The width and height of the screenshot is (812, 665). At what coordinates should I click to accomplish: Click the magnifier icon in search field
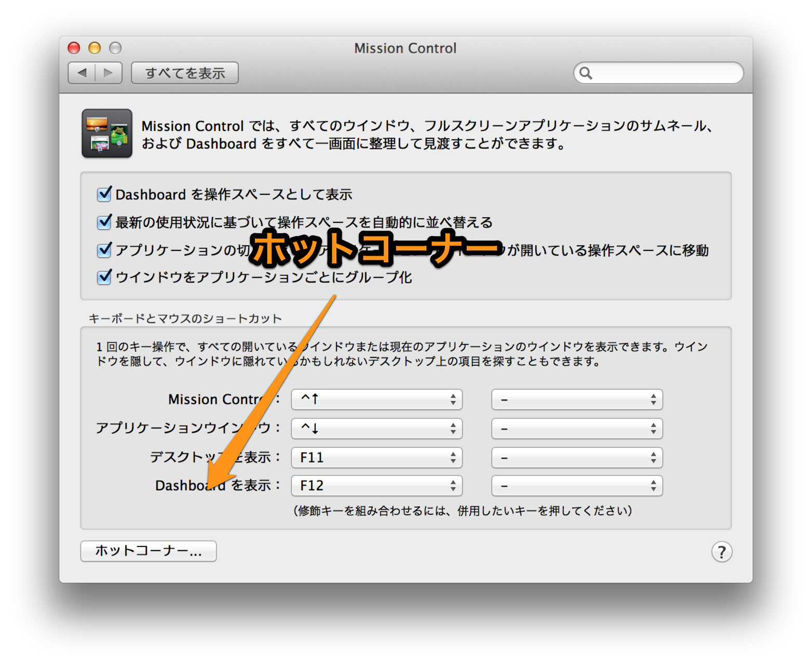[x=586, y=73]
